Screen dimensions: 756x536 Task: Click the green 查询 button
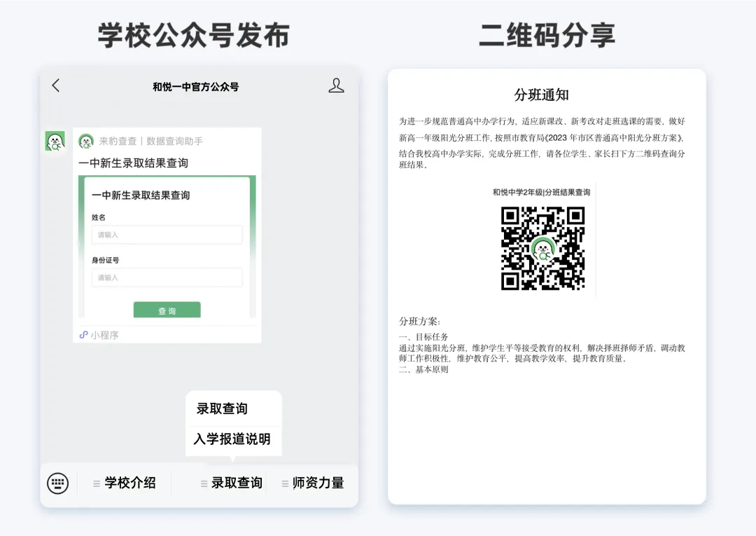[167, 310]
